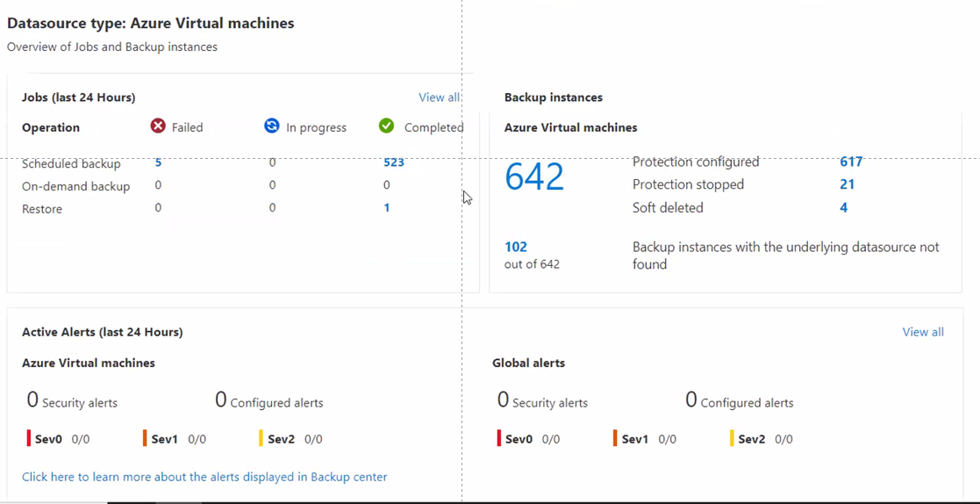Click learn more about Backup center alerts

pyautogui.click(x=204, y=477)
